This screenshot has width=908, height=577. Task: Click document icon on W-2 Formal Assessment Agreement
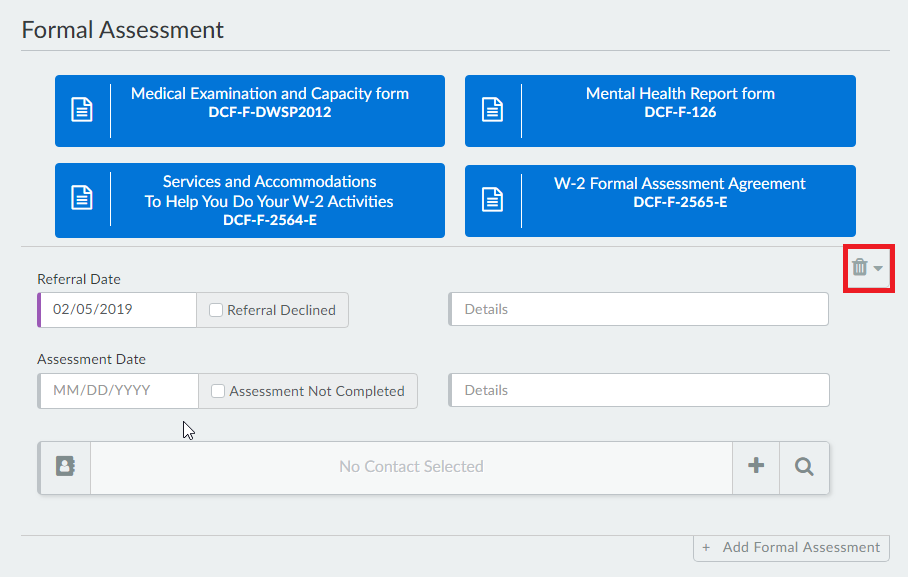pyautogui.click(x=492, y=199)
